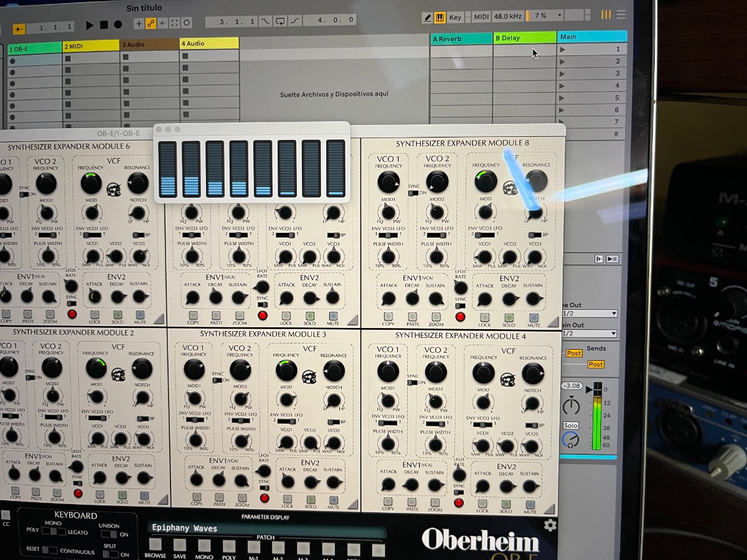Open the CPU load meter dropdown arrow
Viewport: 747px width, 560px height.
point(558,15)
